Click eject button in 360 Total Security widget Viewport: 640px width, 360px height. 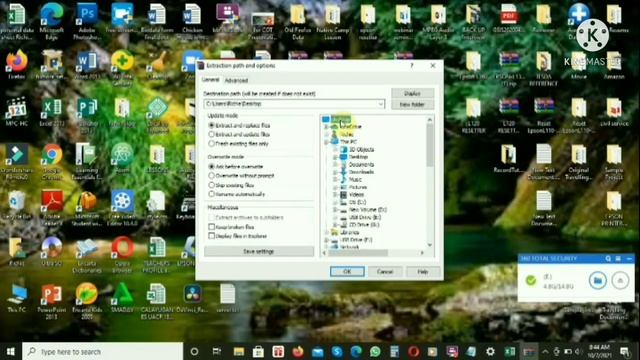620,280
